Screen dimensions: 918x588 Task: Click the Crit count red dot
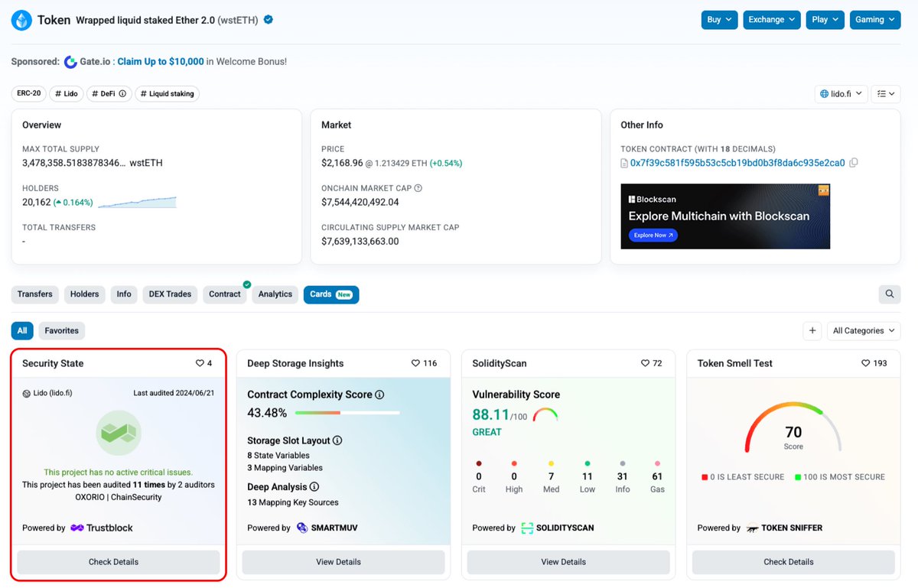point(479,463)
